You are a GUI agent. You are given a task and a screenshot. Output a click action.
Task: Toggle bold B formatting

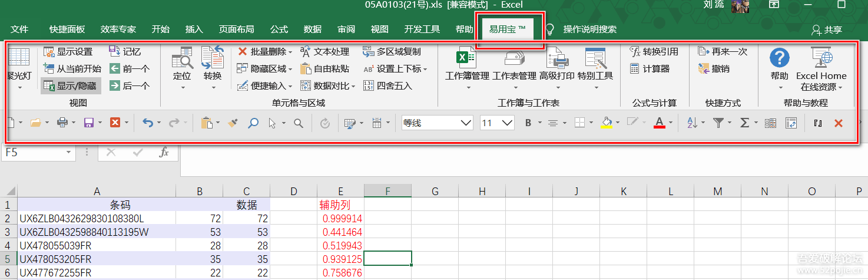coord(528,123)
